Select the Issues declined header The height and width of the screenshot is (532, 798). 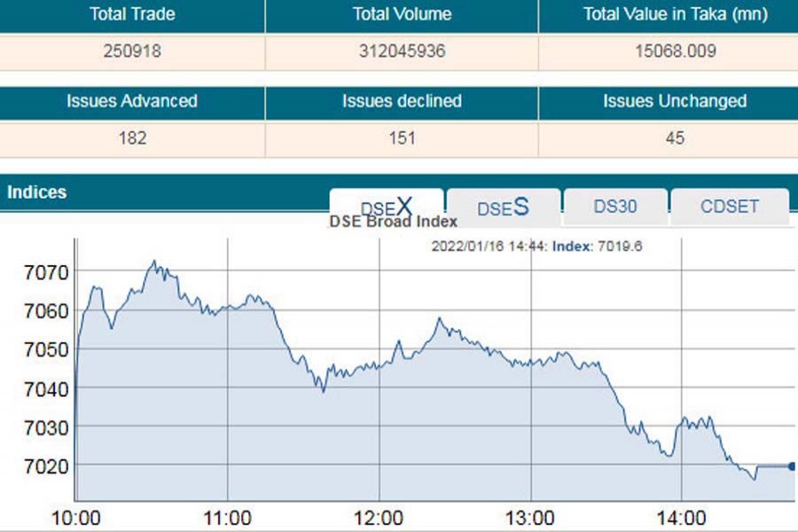[x=402, y=101]
